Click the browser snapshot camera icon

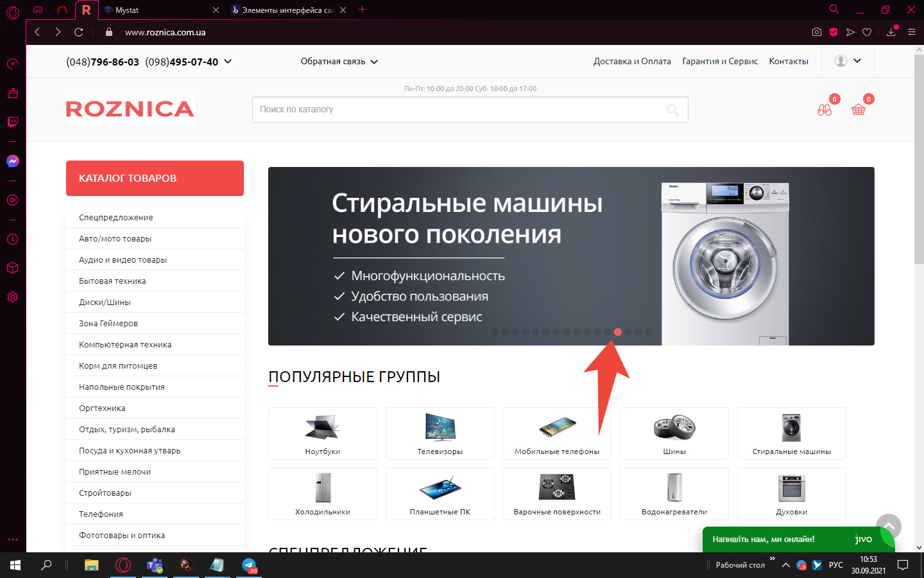[x=816, y=32]
